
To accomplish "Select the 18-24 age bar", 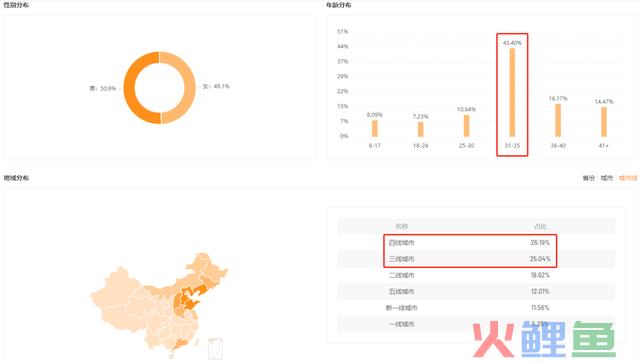I will click(x=420, y=129).
